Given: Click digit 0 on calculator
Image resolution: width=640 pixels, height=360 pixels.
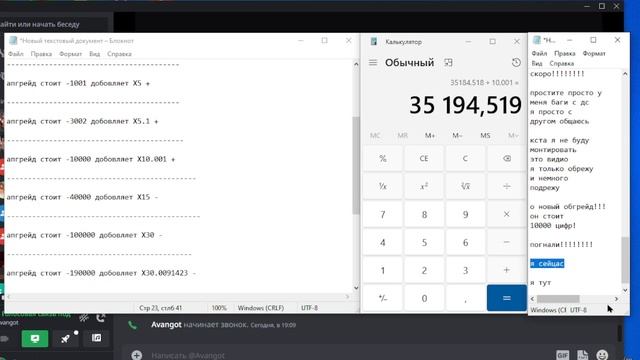Looking at the screenshot, I should [x=424, y=298].
